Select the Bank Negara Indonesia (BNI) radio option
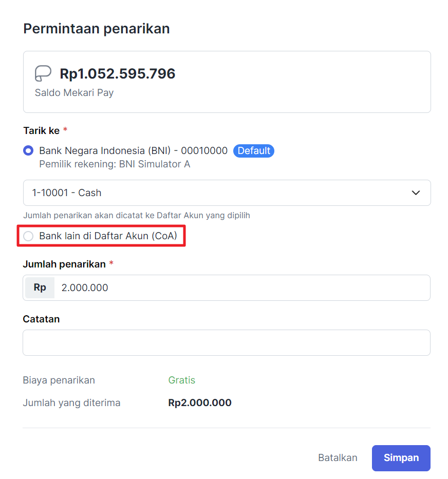 coord(29,151)
